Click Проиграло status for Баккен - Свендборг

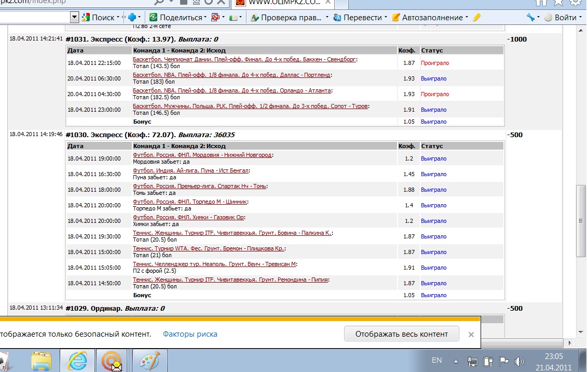click(434, 63)
